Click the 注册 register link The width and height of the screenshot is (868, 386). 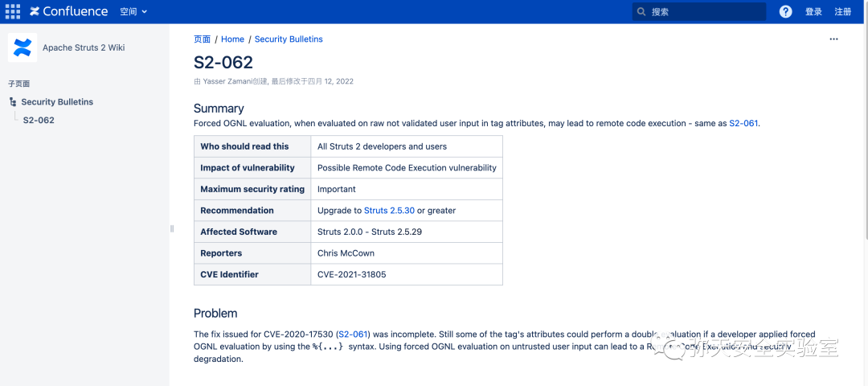(842, 11)
